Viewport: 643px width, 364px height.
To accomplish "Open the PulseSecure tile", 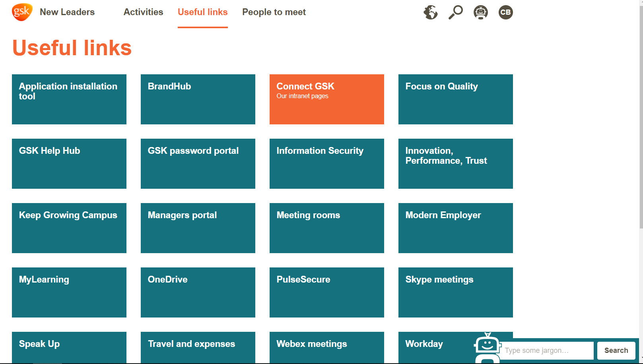I will pyautogui.click(x=327, y=292).
